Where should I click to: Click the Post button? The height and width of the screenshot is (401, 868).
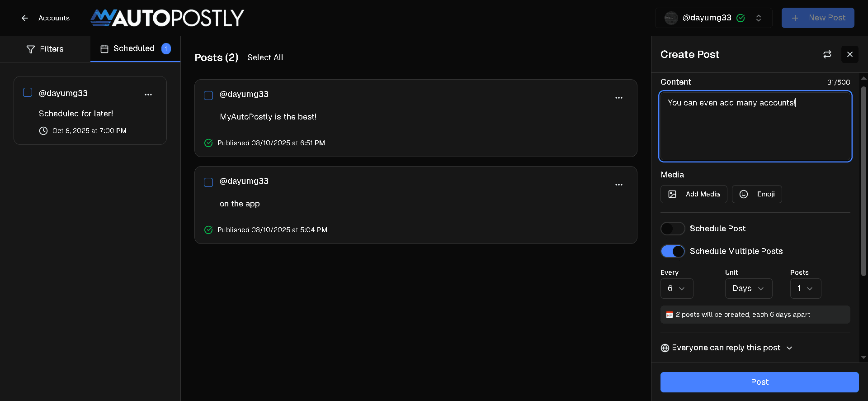(x=759, y=382)
